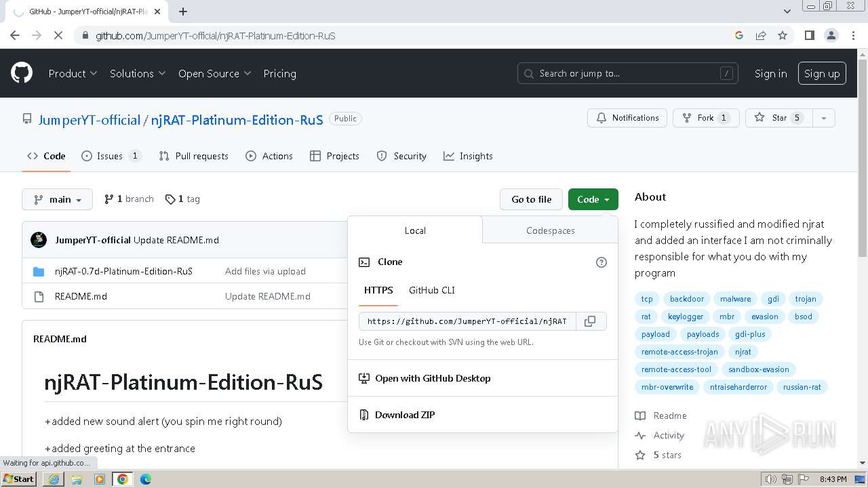Viewport: 868px width, 488px height.
Task: Open the media player taskbar icon
Action: (100, 479)
